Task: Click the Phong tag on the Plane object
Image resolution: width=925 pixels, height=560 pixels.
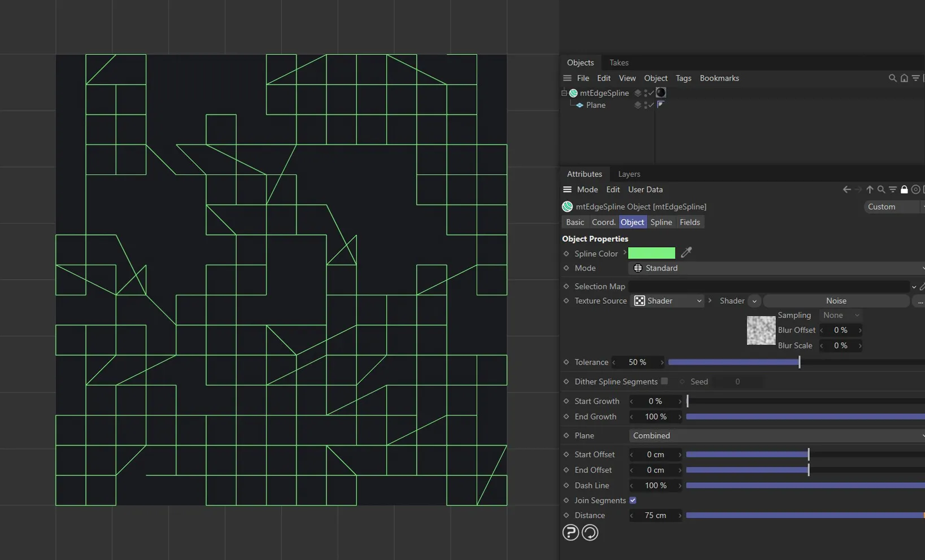Action: pyautogui.click(x=661, y=105)
